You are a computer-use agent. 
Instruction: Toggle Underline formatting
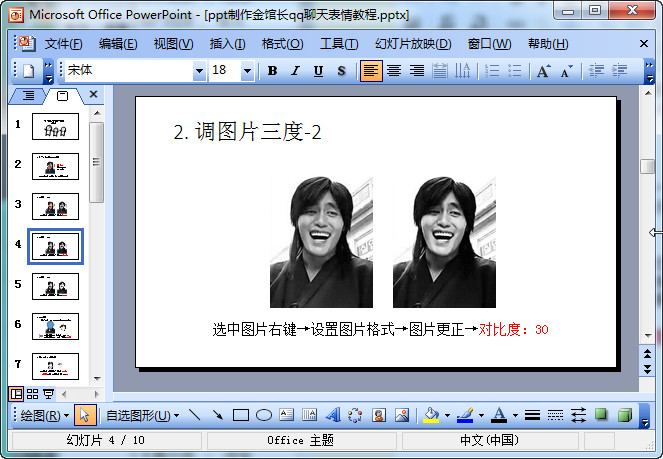coord(318,71)
